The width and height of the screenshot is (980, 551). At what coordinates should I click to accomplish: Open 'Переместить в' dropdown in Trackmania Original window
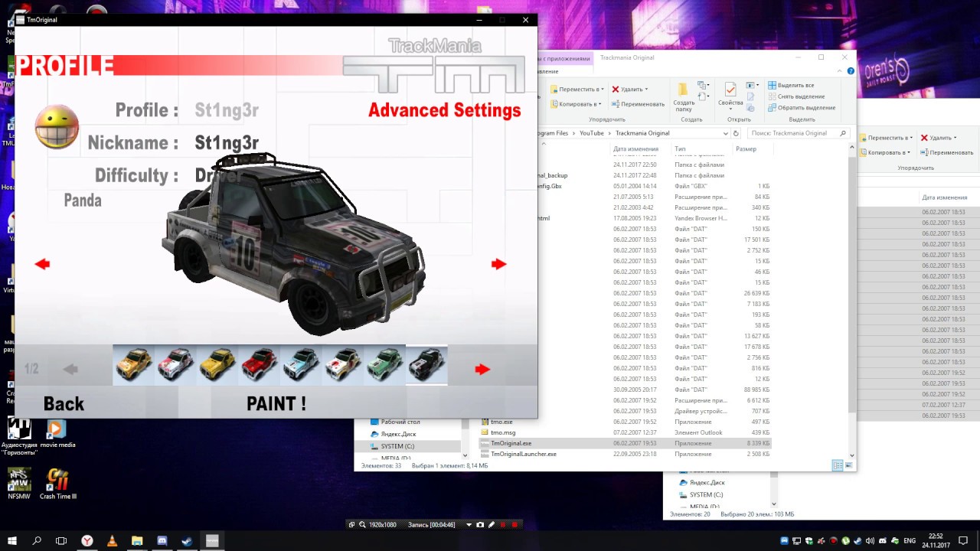578,90
